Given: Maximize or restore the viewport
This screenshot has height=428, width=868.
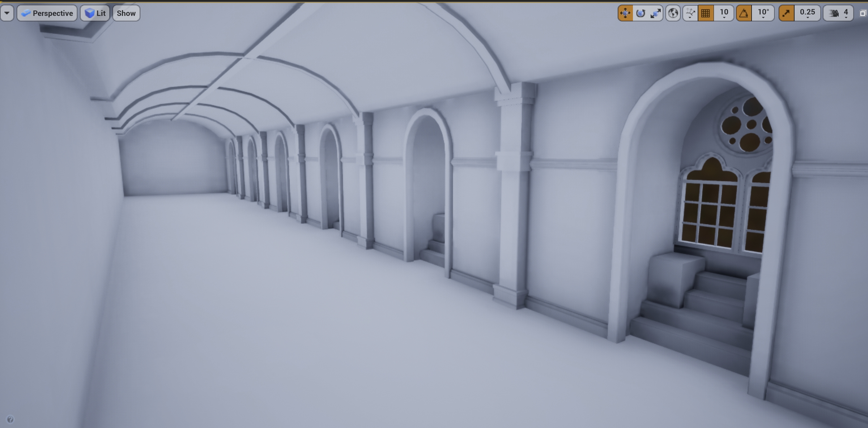Looking at the screenshot, I should coord(863,13).
